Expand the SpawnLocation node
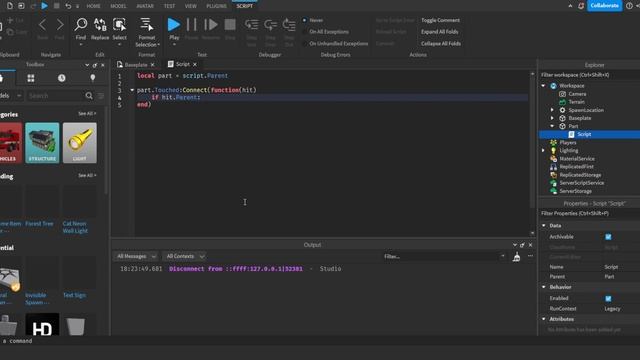640x360 pixels. point(552,110)
